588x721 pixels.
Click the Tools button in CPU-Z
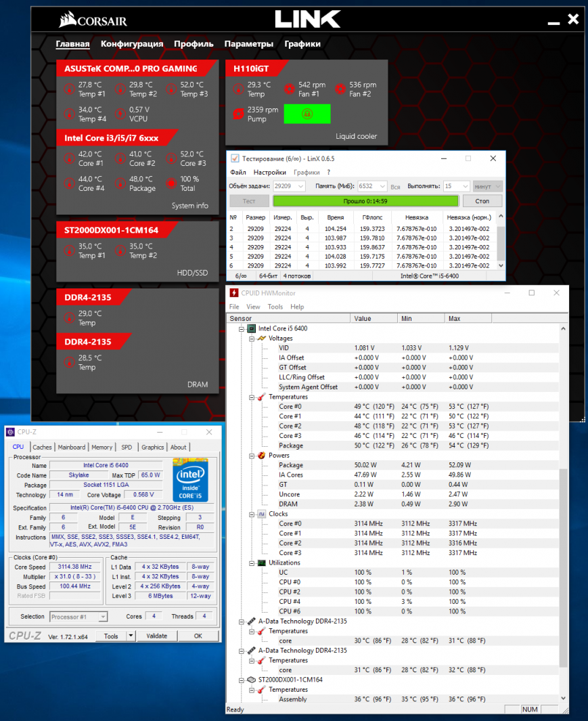pos(111,636)
